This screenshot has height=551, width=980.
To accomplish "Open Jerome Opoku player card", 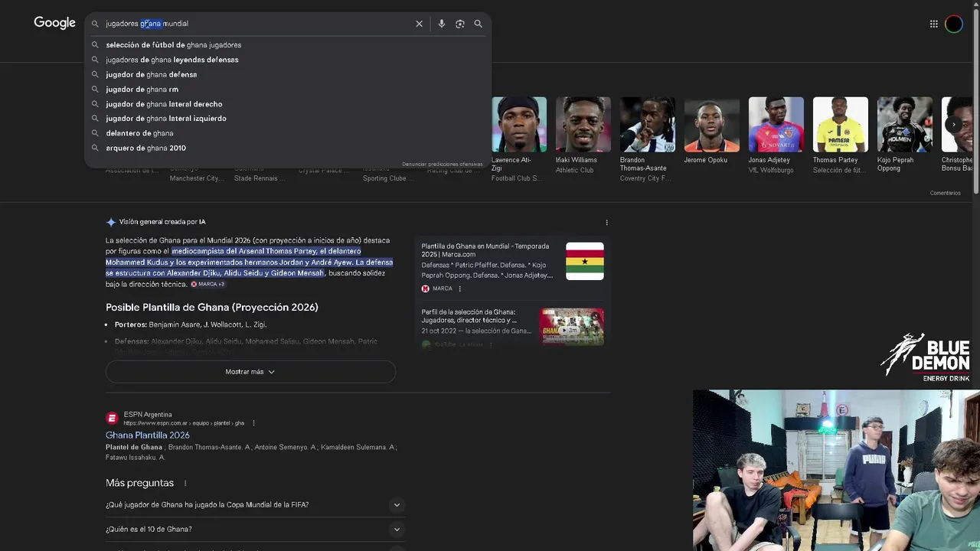I will 712,131.
